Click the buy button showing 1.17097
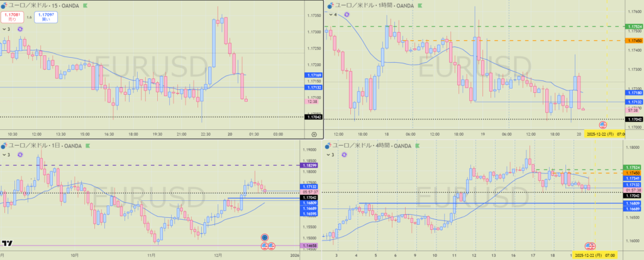 point(45,17)
